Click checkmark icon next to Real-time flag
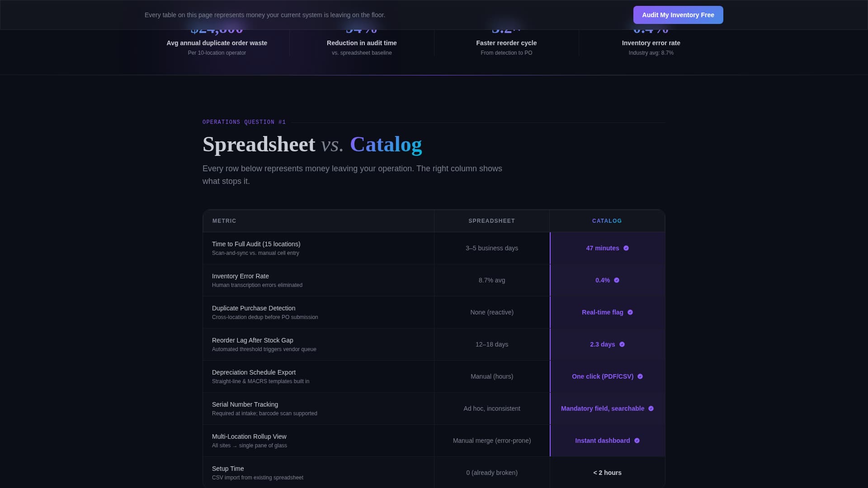 630,312
